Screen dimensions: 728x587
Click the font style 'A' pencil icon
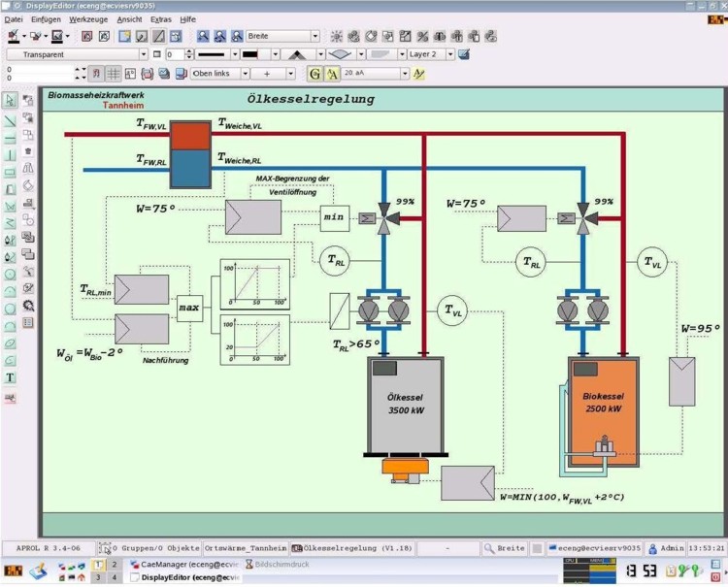click(x=418, y=74)
